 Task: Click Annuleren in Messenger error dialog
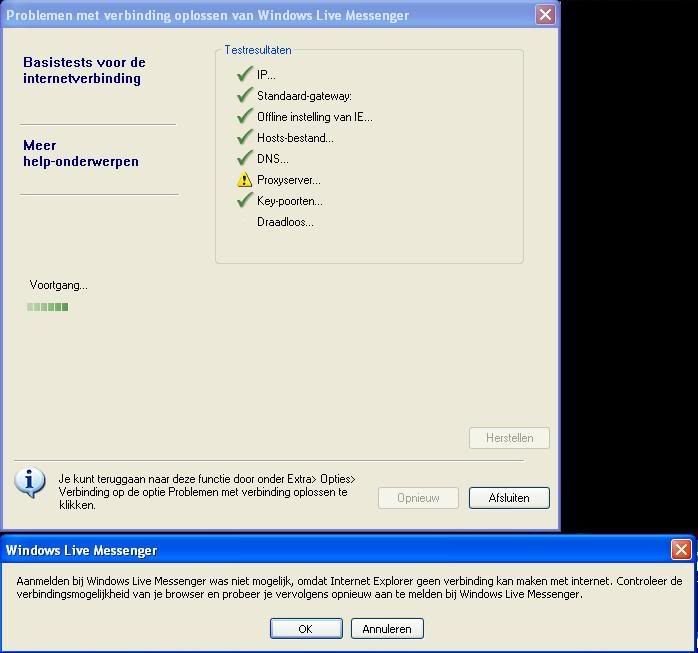(x=387, y=628)
